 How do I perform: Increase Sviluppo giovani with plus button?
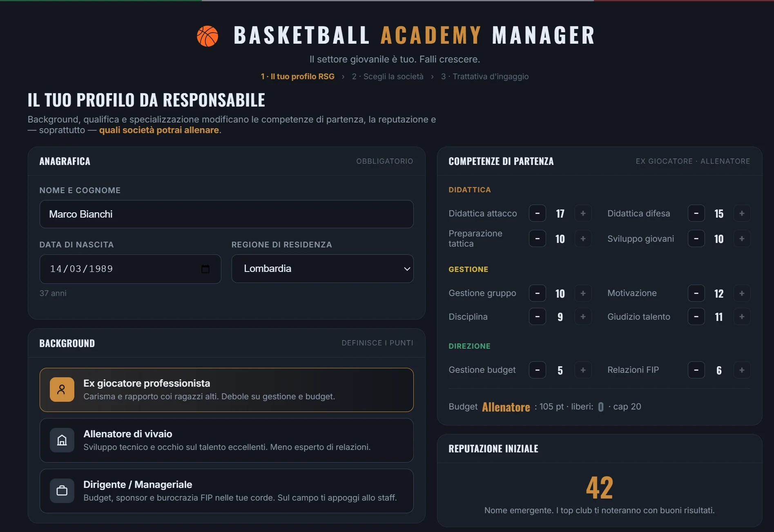[x=742, y=238]
